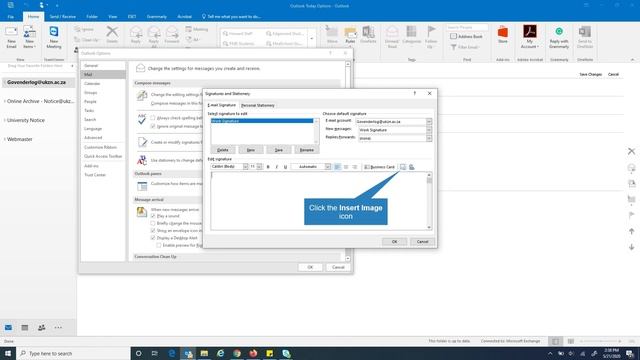
Task: Toggle Display a Desktop Alert checkbox
Action: (153, 238)
